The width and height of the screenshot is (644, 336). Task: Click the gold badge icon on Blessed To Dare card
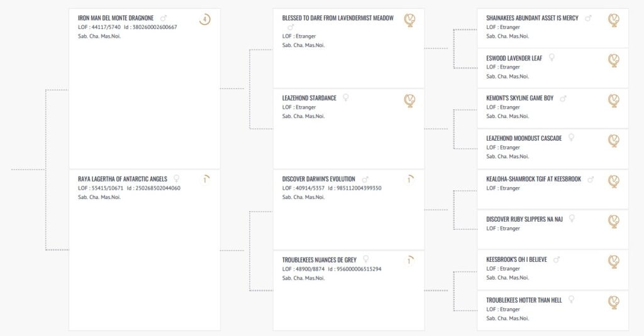click(x=409, y=19)
